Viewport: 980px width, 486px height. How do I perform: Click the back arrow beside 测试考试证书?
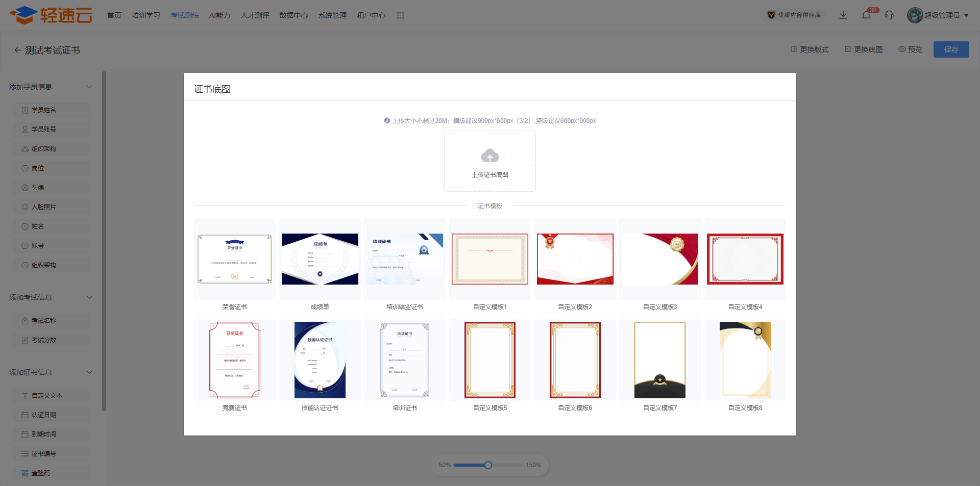pos(18,50)
